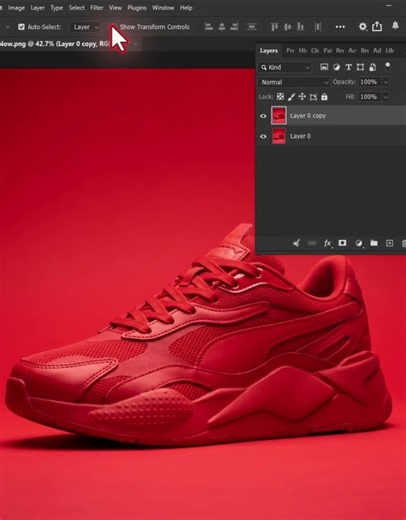Switch to the Lib panel tab
Screen dimensions: 406x520
click(x=389, y=51)
